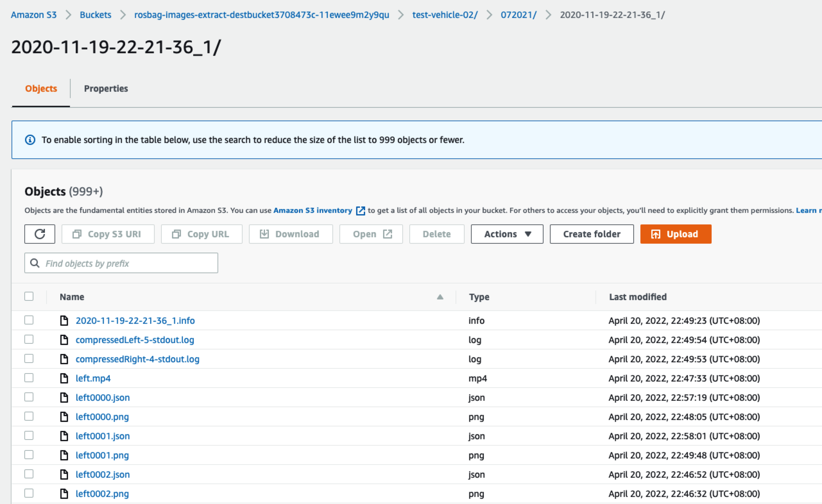
Task: Open the Actions dropdown menu
Action: click(507, 234)
